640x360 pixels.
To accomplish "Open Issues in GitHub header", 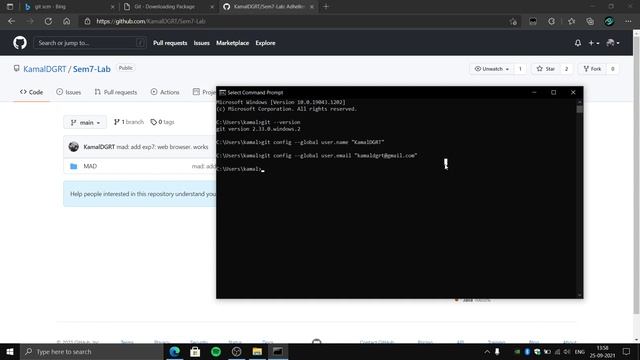I will (x=201, y=43).
